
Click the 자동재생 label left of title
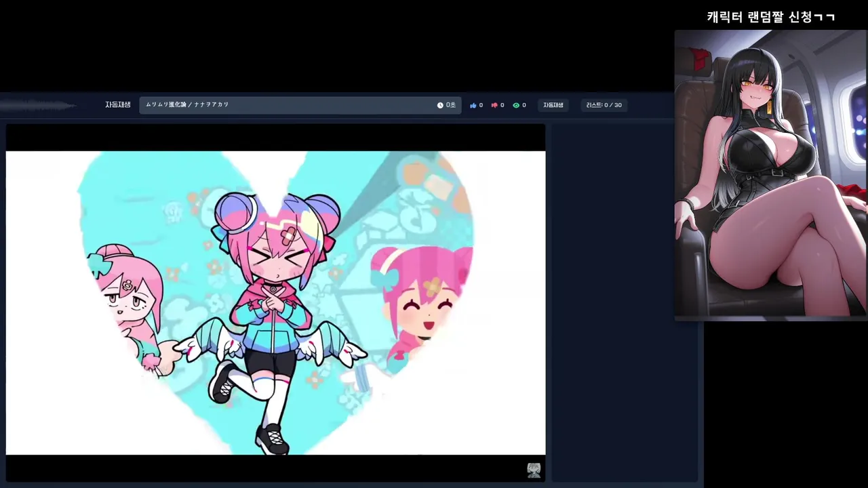(118, 104)
